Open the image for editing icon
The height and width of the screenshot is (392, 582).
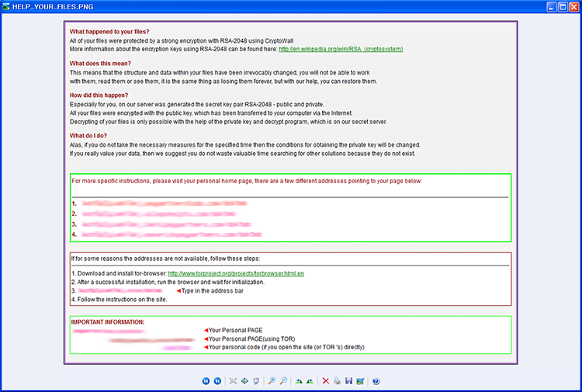tap(360, 381)
